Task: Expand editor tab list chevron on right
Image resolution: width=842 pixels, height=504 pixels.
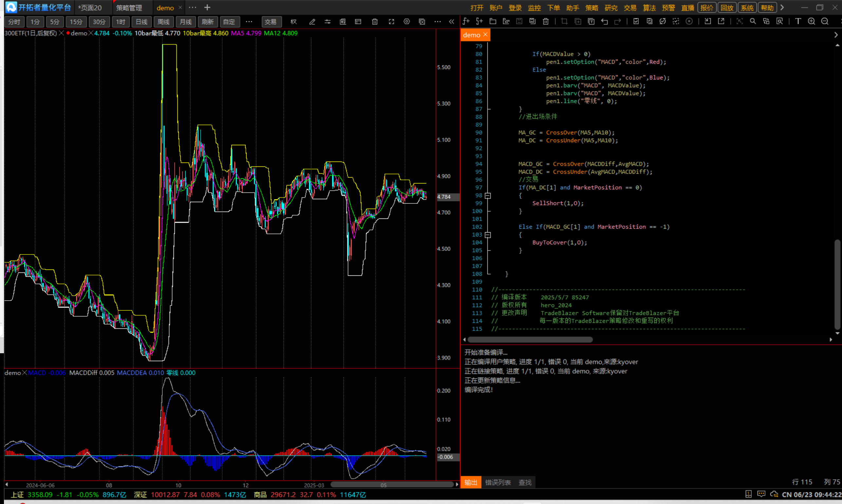Action: 836,35
